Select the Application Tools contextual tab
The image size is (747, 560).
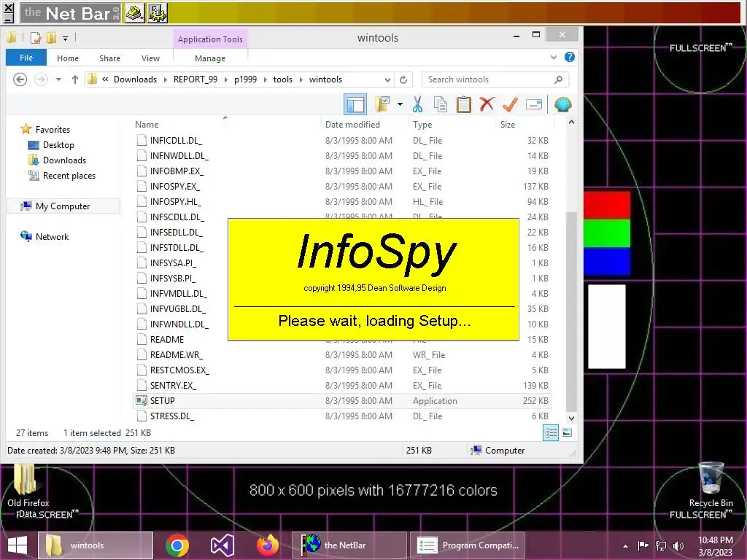(x=210, y=39)
